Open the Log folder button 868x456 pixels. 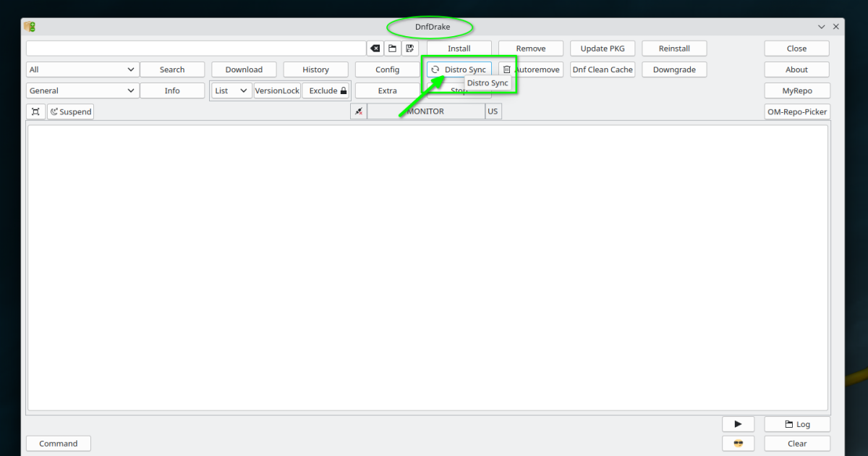(796, 424)
